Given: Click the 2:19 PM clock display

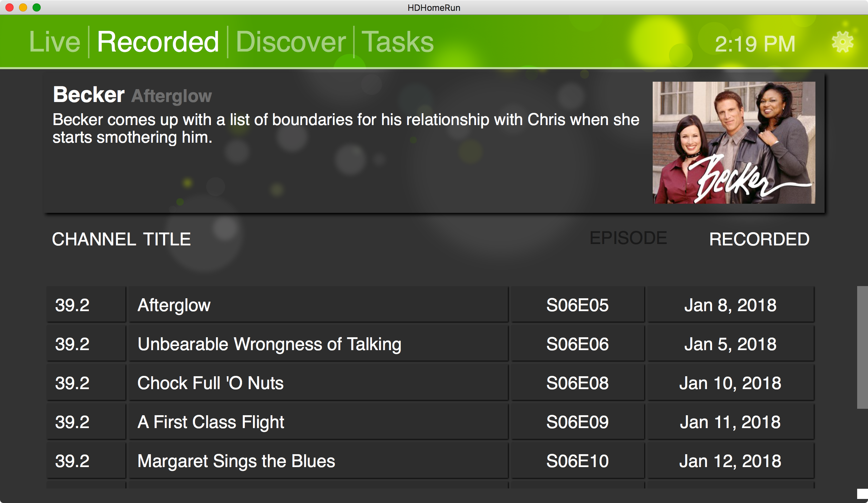Looking at the screenshot, I should 755,44.
